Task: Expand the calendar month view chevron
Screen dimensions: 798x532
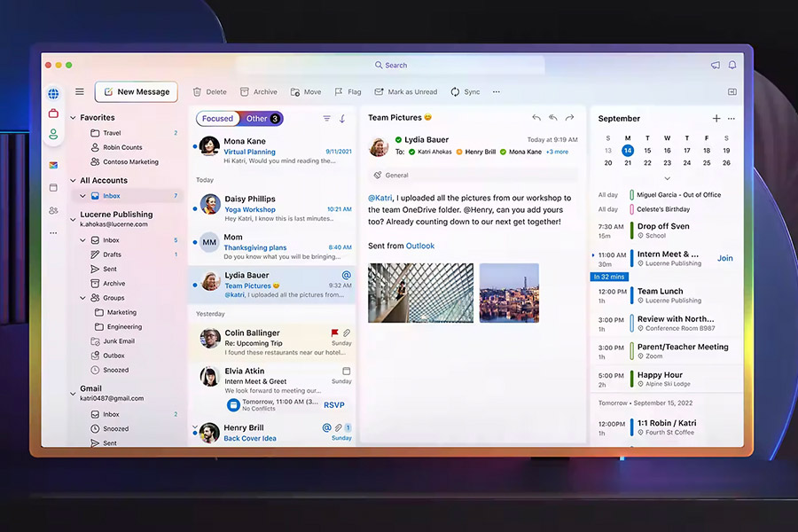Action: pyautogui.click(x=667, y=179)
